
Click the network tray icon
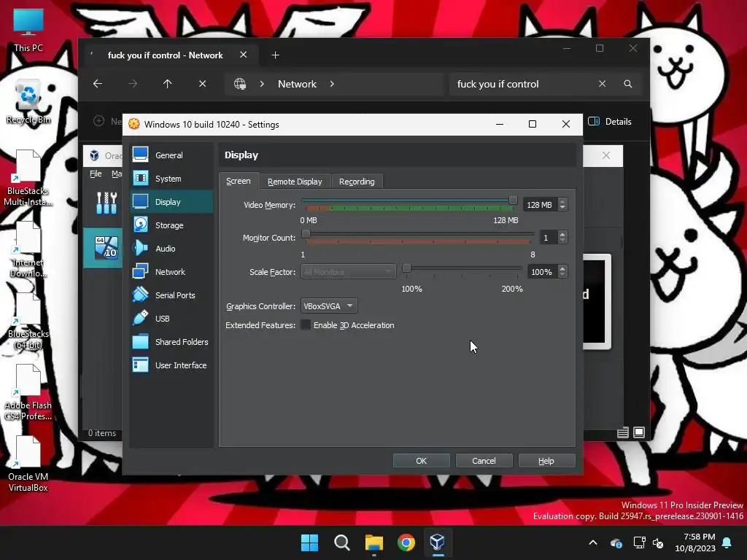click(639, 542)
